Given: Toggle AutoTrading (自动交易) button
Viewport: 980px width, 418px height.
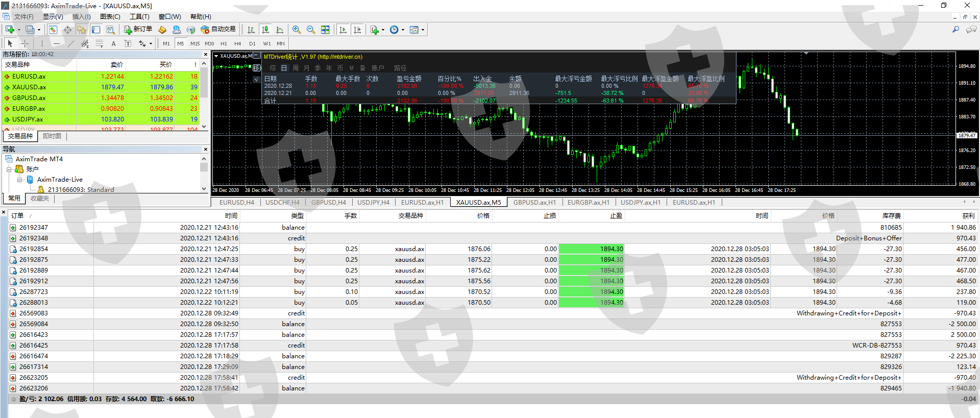Looking at the screenshot, I should click(x=218, y=30).
